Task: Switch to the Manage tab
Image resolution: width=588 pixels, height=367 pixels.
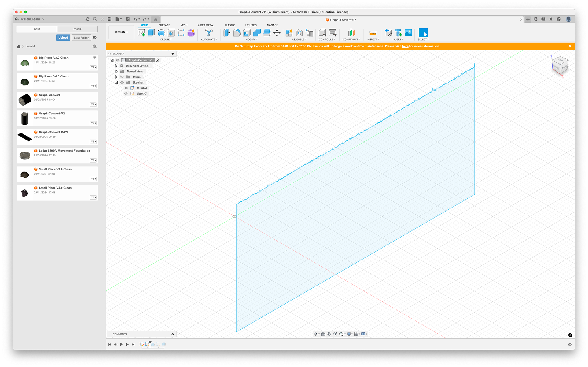Action: (x=272, y=25)
